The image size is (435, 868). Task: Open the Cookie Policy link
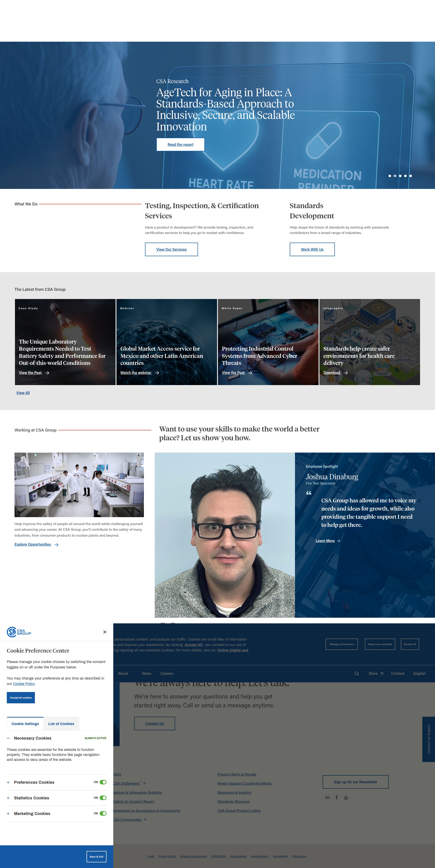(x=24, y=684)
